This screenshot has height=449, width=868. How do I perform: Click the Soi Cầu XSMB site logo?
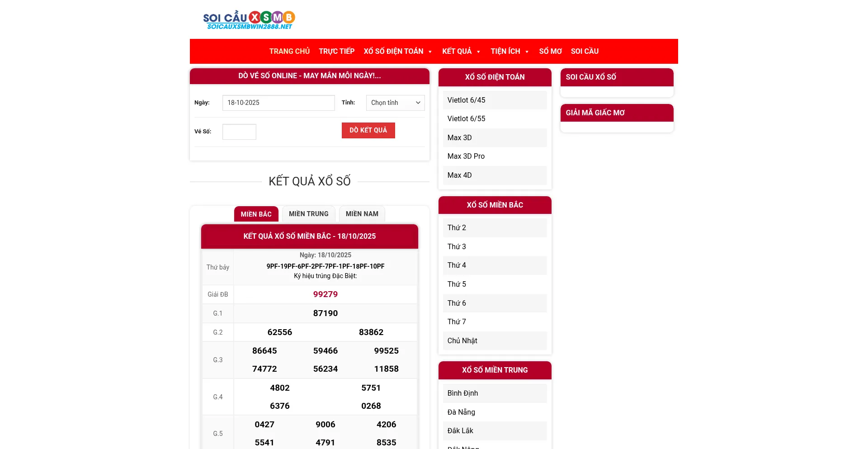(x=249, y=20)
